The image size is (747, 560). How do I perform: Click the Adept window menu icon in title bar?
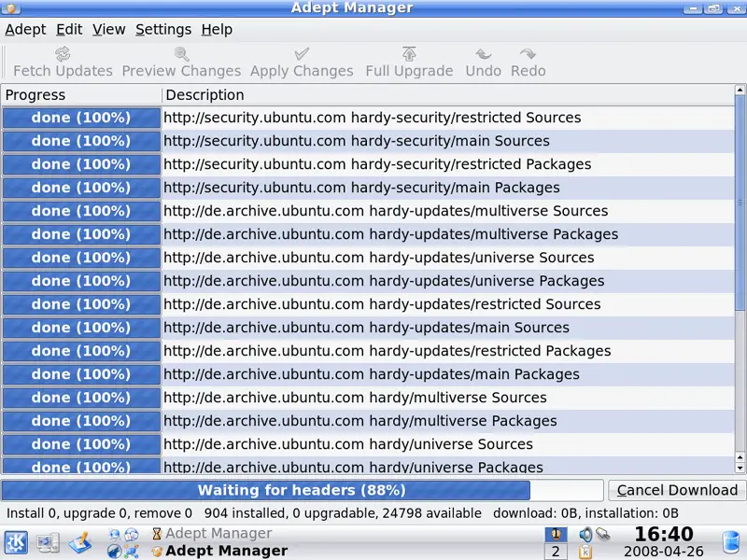point(11,7)
